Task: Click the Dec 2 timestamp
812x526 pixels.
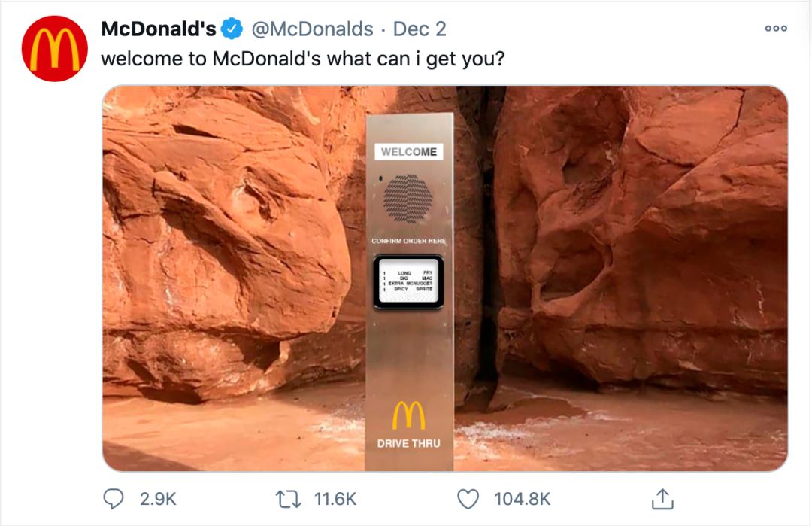Action: tap(420, 29)
